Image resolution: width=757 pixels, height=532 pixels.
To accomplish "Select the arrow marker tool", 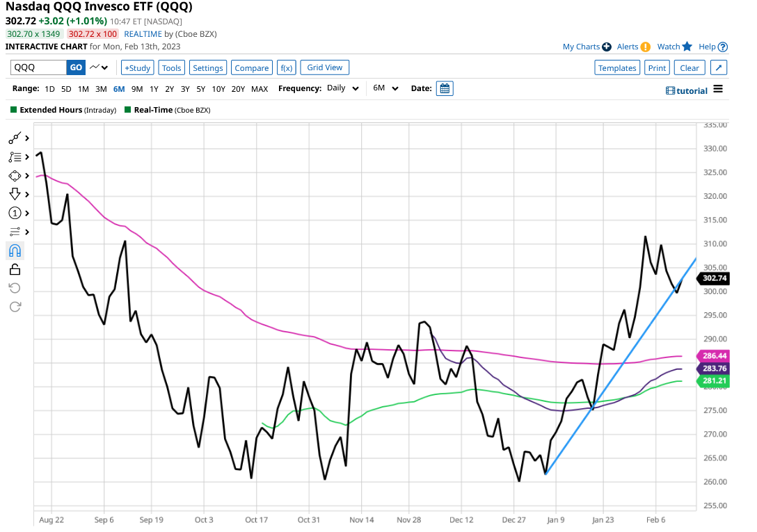I will [x=15, y=194].
